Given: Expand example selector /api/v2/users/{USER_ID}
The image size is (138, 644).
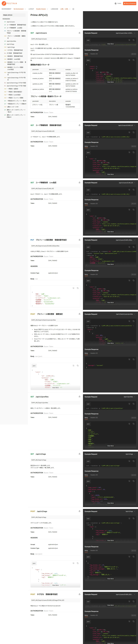Looking at the screenshot, I should point(127,125).
